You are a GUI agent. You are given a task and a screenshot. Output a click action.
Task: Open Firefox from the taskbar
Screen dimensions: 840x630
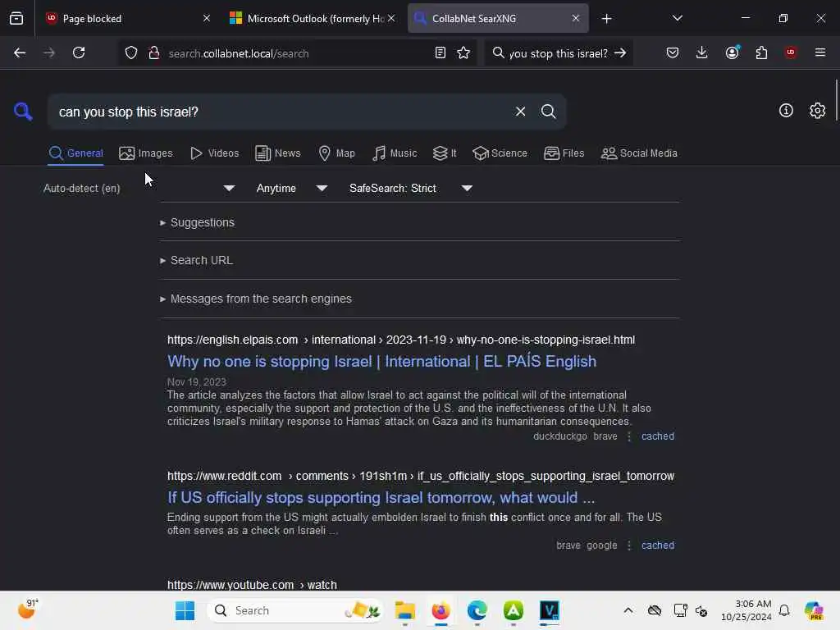point(441,610)
